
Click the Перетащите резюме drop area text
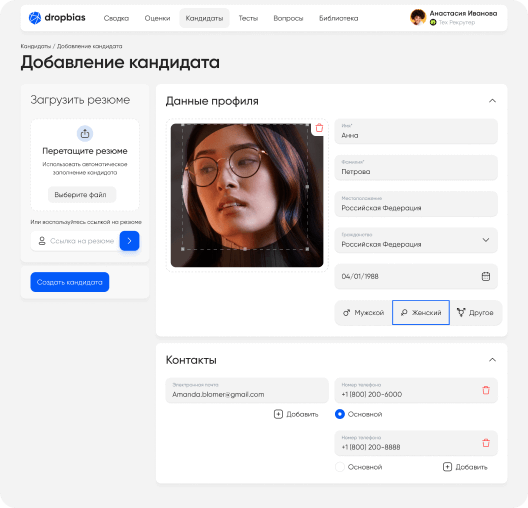[85, 151]
